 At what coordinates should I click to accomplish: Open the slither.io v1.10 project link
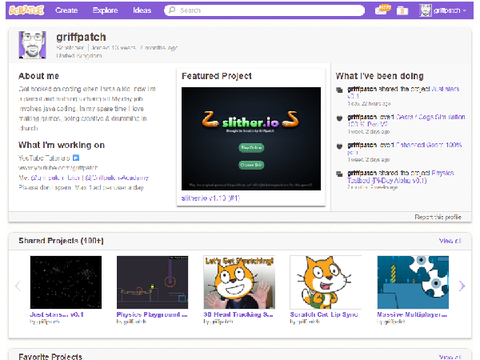pos(211,198)
